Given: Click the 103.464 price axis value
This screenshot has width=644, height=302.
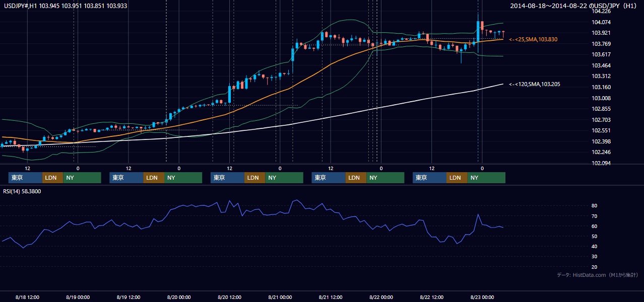Looking at the screenshot, I should pyautogui.click(x=601, y=65).
